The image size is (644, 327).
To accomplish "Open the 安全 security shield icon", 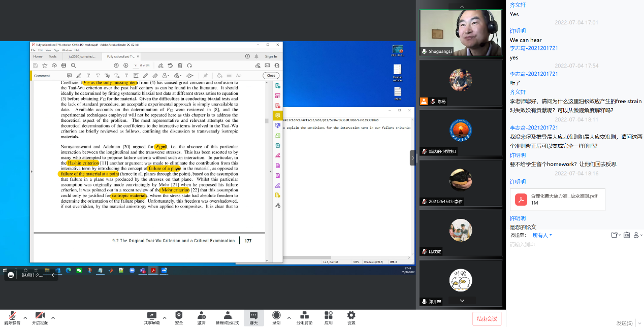I will coord(179,315).
